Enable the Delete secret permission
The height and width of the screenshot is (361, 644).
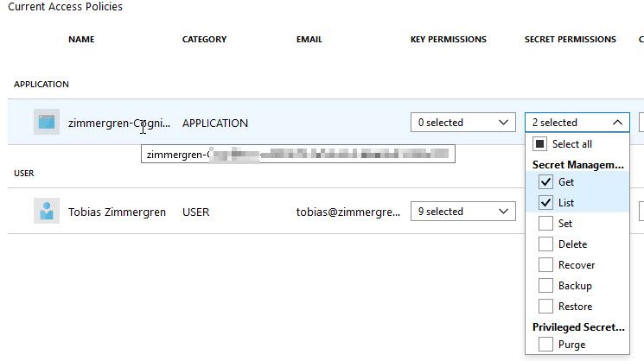point(545,244)
